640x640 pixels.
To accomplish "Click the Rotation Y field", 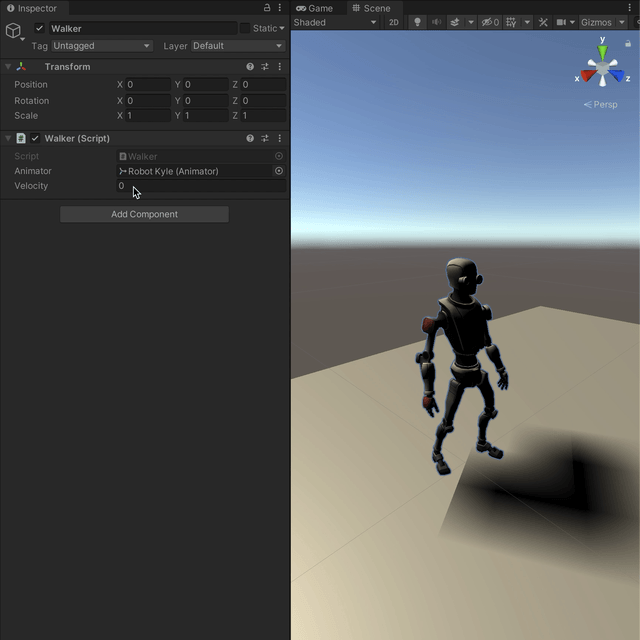I will (x=206, y=100).
